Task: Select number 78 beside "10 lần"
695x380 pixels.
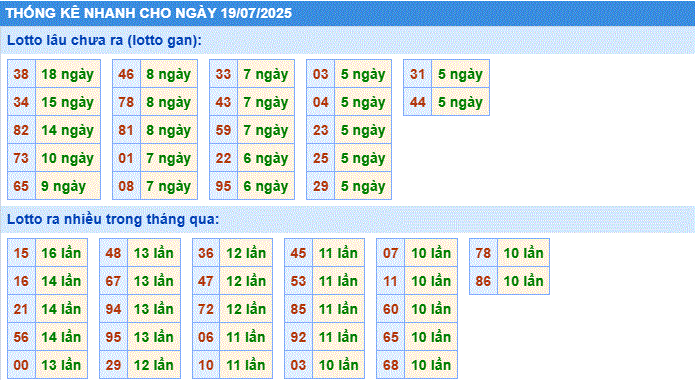Action: point(483,253)
